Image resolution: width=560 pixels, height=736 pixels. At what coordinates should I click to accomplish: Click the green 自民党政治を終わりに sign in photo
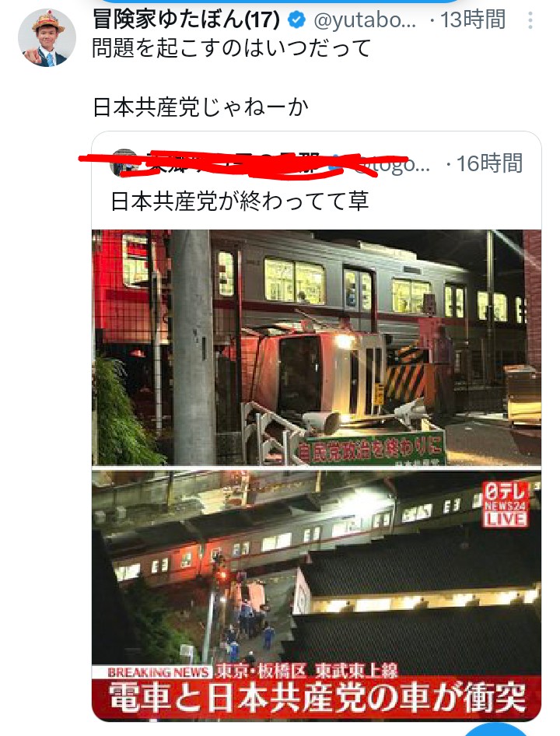coord(371,448)
